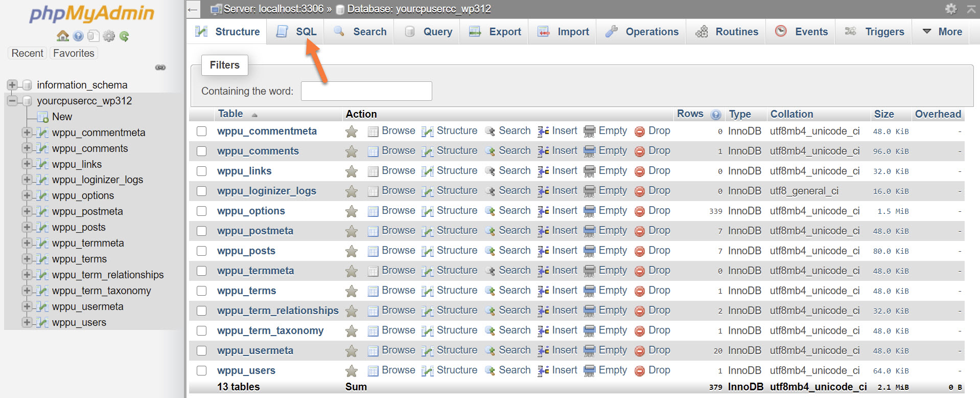Collapse the yourcpusercc_wp312 database node
Screen dimensions: 980x398
point(12,101)
